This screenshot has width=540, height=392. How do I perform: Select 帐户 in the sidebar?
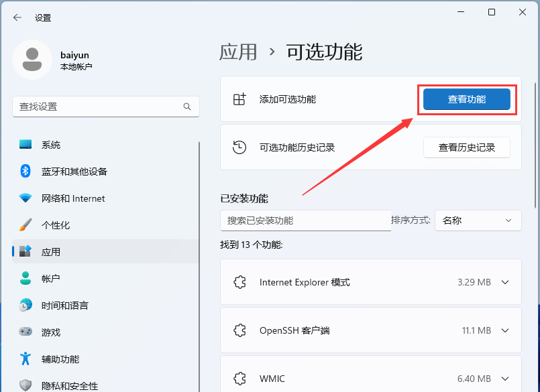coord(105,279)
